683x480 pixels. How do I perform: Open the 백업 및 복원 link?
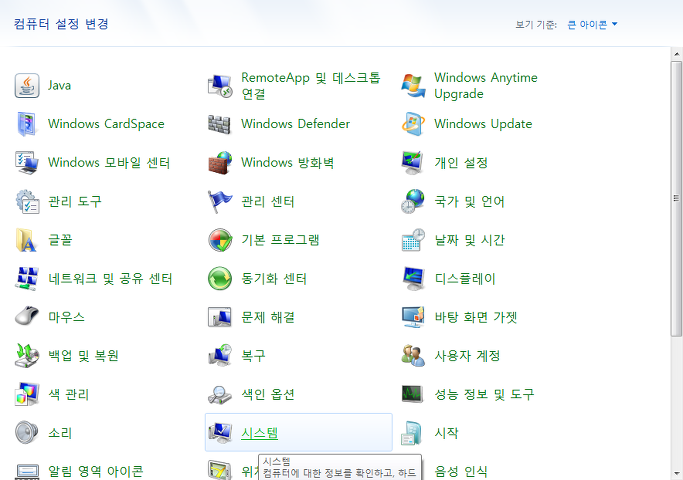(x=83, y=356)
